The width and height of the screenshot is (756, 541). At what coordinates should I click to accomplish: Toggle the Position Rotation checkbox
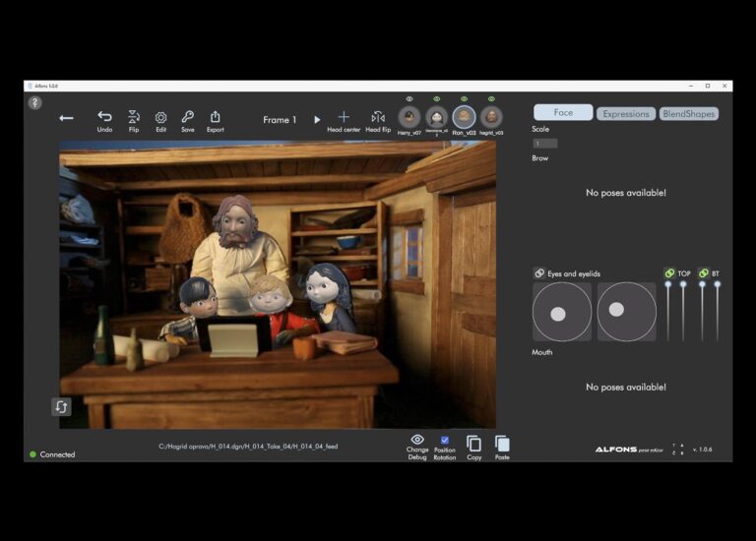[445, 440]
